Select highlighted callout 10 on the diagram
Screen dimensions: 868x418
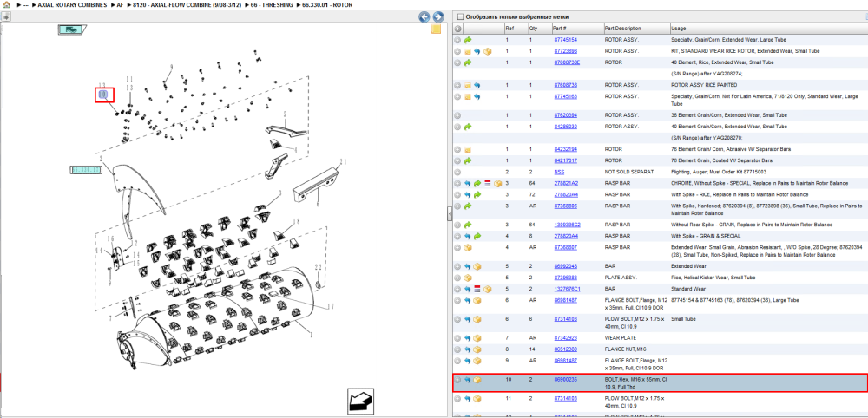click(104, 95)
